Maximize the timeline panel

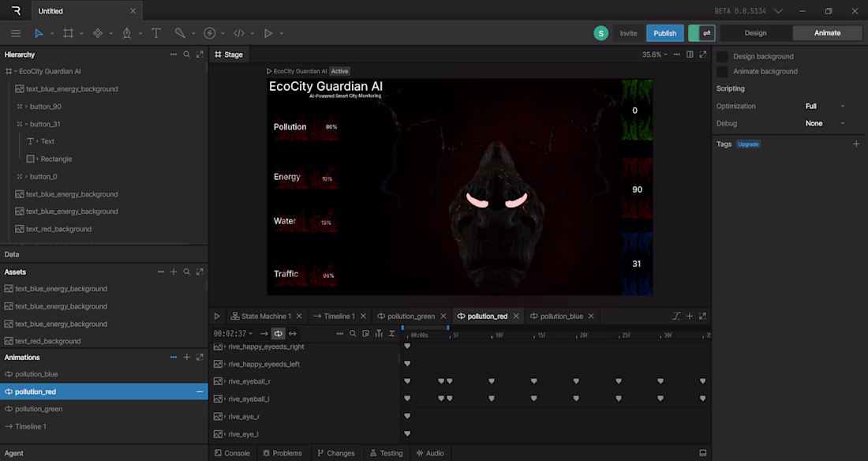pyautogui.click(x=702, y=316)
